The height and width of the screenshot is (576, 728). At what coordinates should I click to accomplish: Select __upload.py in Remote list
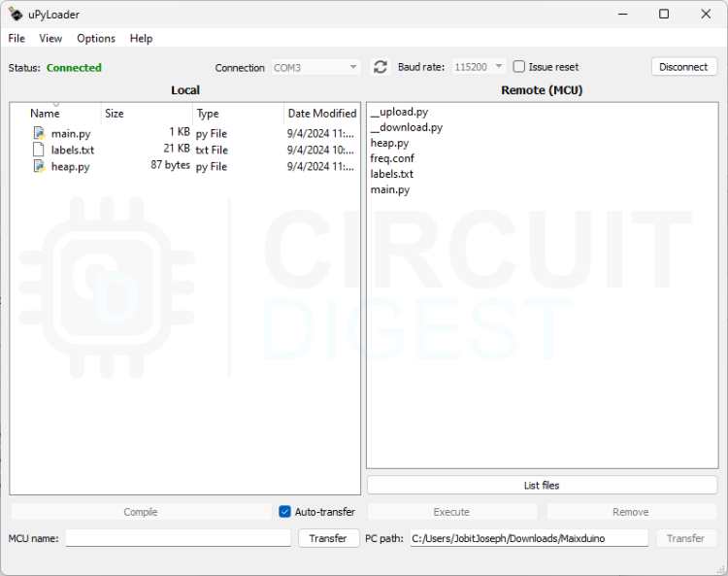point(399,112)
